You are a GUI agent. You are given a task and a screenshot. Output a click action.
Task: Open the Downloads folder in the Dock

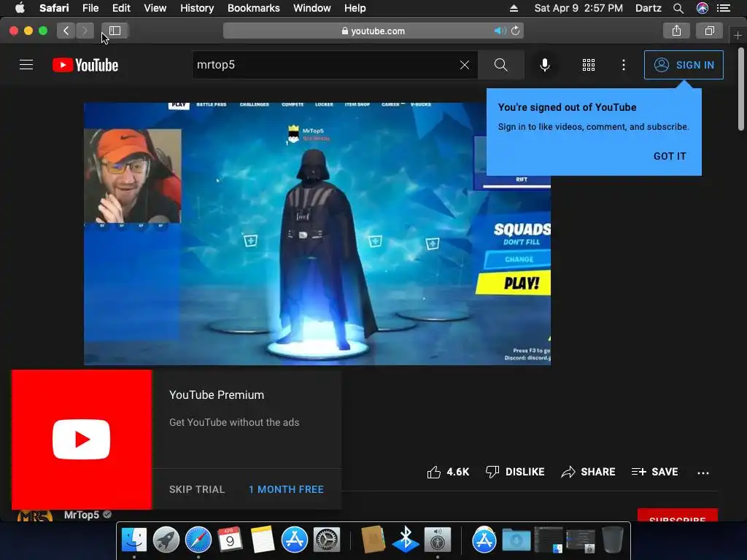516,540
